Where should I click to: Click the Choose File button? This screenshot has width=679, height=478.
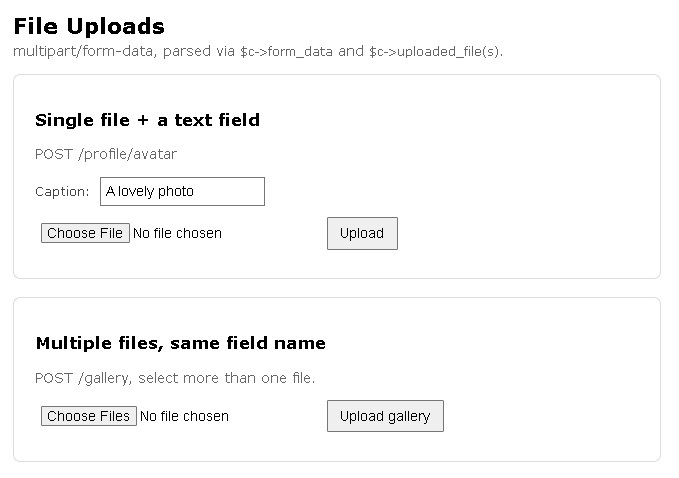click(x=85, y=233)
